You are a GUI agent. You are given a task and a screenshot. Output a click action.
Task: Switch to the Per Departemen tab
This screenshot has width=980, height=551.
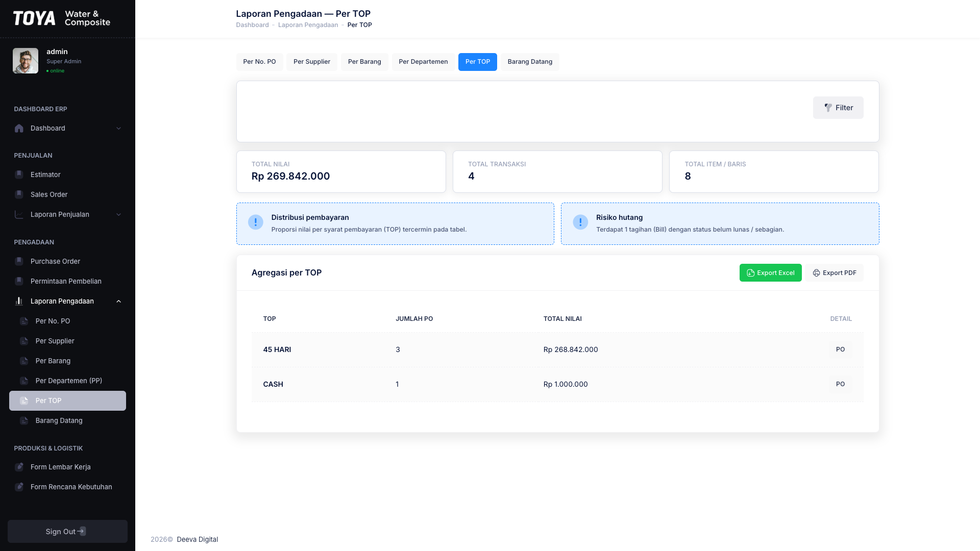[423, 62]
